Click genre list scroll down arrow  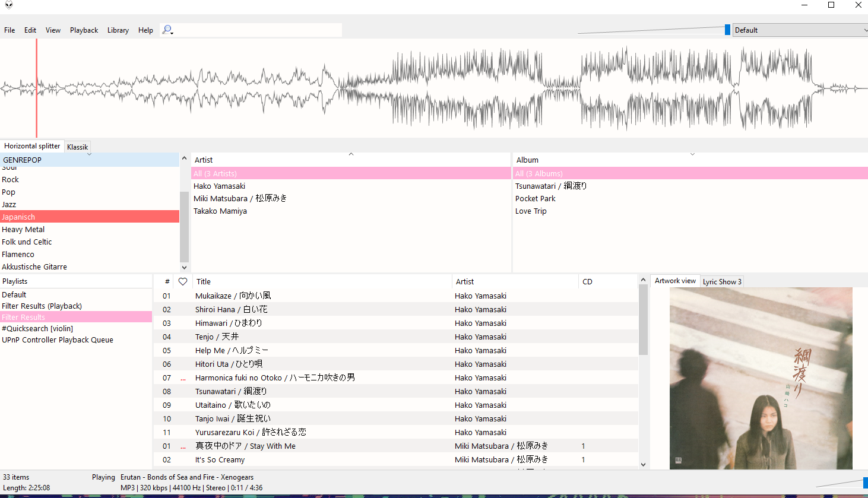click(184, 268)
